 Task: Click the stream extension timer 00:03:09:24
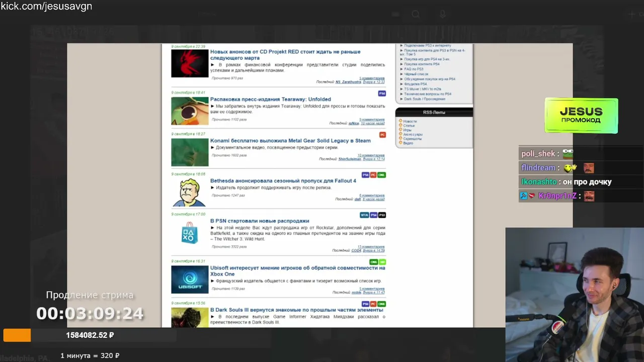(x=90, y=314)
